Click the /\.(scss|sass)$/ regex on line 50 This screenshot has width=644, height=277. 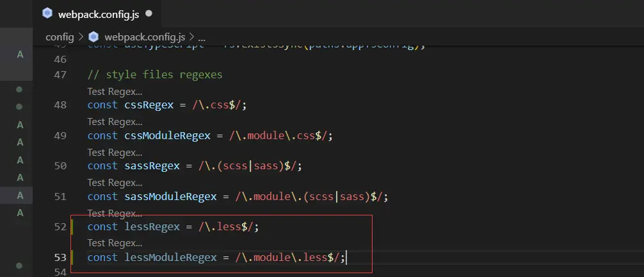247,166
